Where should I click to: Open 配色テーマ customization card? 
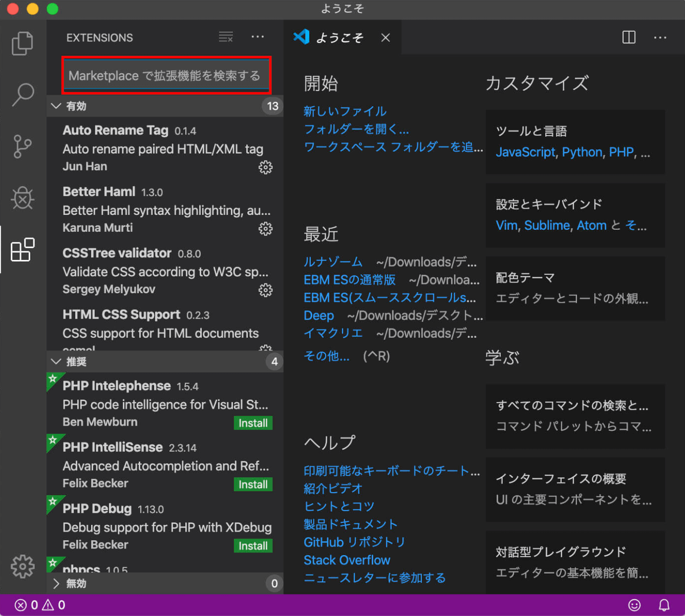coord(575,289)
